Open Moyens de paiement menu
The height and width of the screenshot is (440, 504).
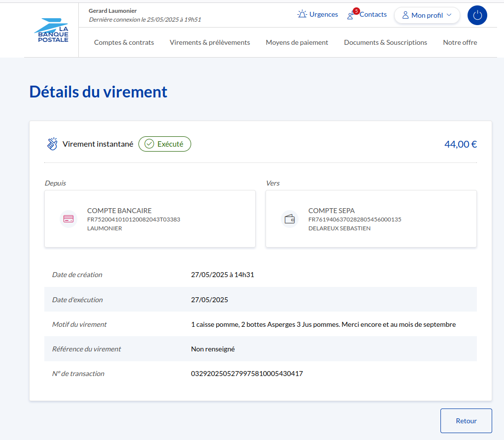(297, 42)
